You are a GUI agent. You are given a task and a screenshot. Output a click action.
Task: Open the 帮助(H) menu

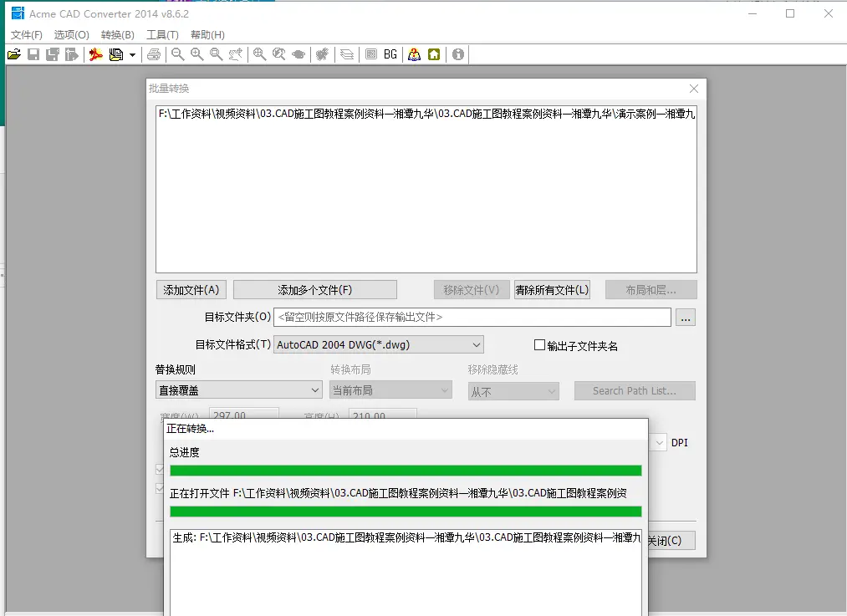207,35
